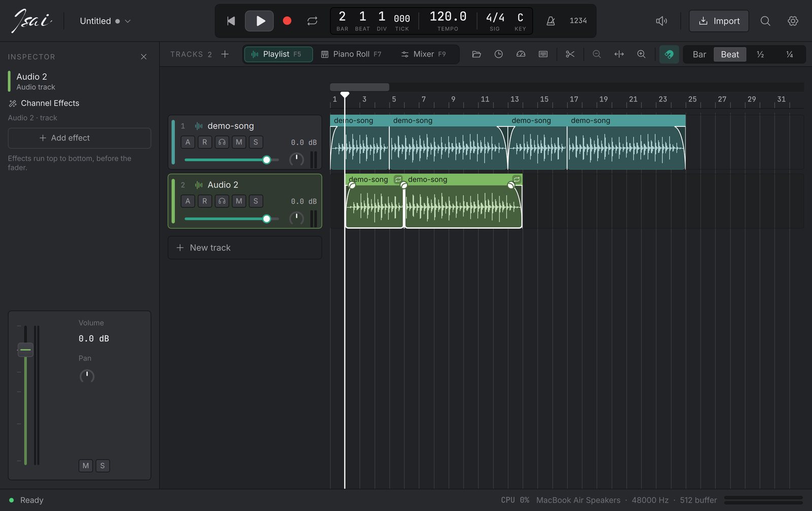This screenshot has width=812, height=511.
Task: Mute the demo-song track
Action: (x=239, y=142)
